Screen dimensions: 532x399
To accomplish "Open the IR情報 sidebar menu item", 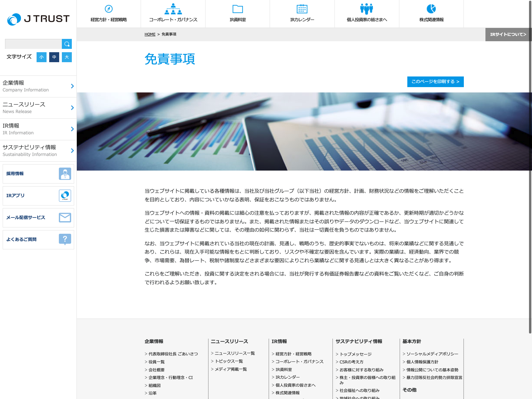I will [38, 129].
